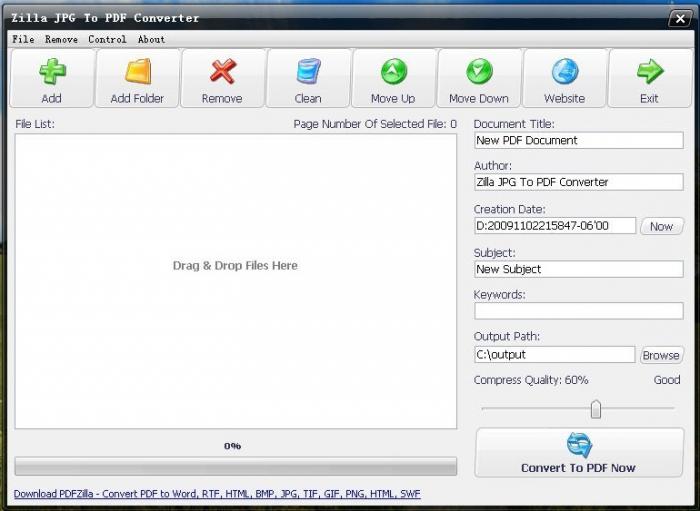Open the About menu
Screen dimensions: 700x511
[x=151, y=40]
